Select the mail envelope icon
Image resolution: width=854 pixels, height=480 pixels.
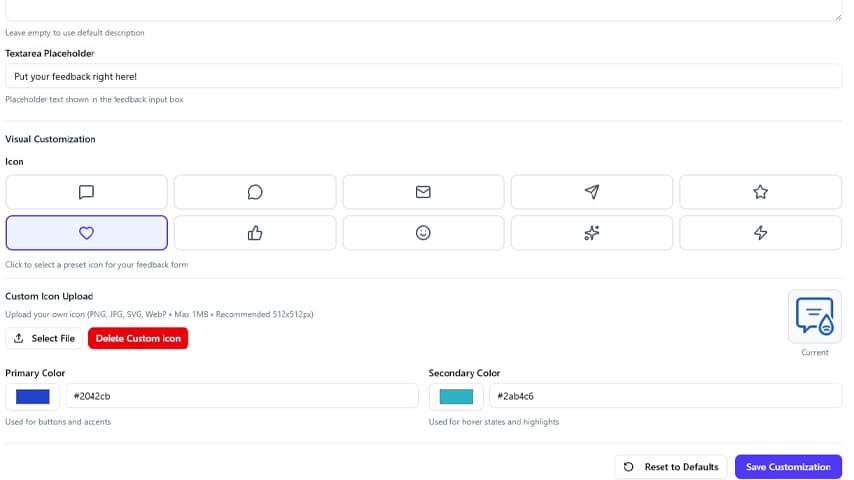point(423,192)
